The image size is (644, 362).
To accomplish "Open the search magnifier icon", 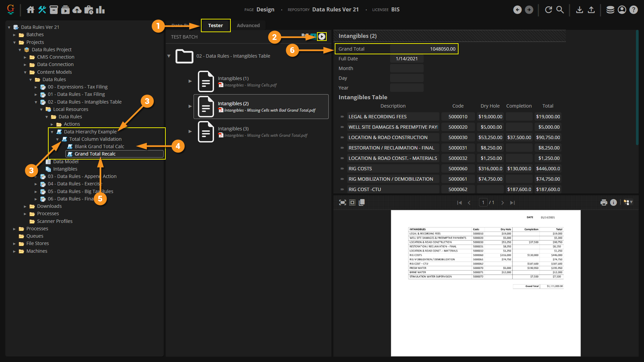I will tap(560, 10).
